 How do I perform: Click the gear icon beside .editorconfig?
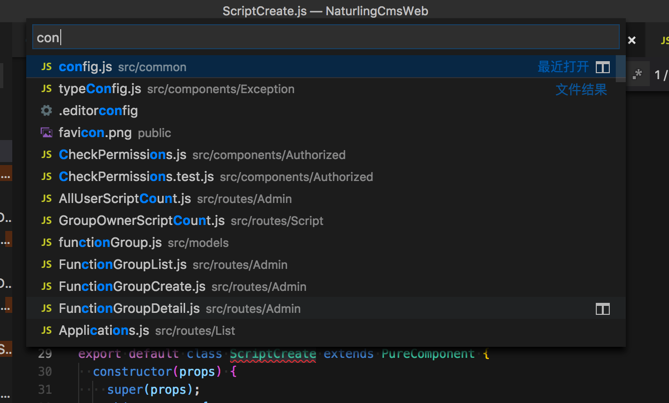pyautogui.click(x=47, y=111)
